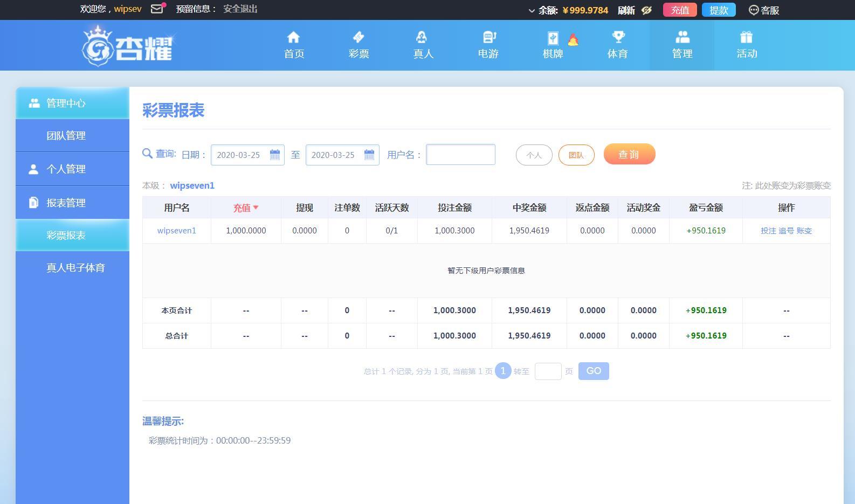Viewport: 855px width, 504px height.
Task: Open 团队管理 in the sidebar
Action: point(66,136)
